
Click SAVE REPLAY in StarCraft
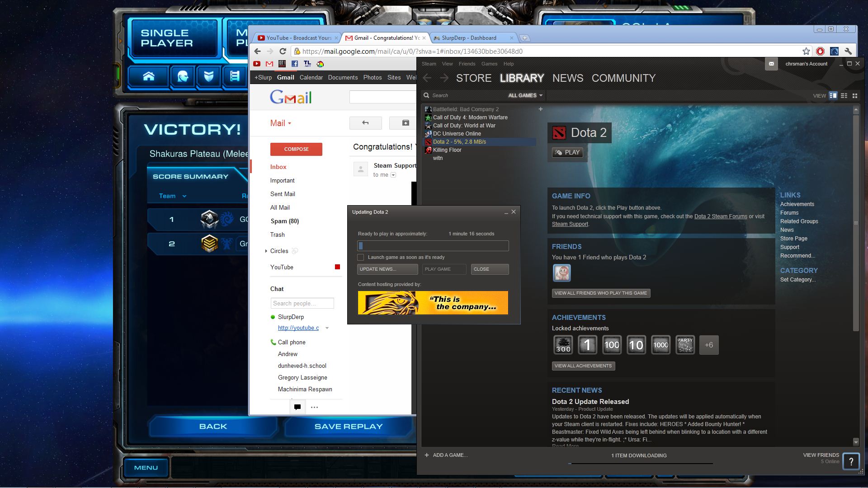(349, 426)
